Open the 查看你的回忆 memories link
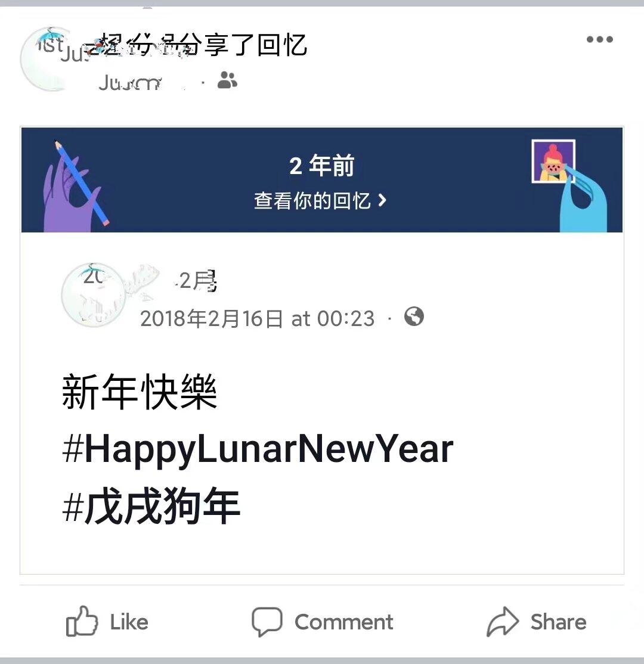The image size is (644, 664). click(320, 201)
